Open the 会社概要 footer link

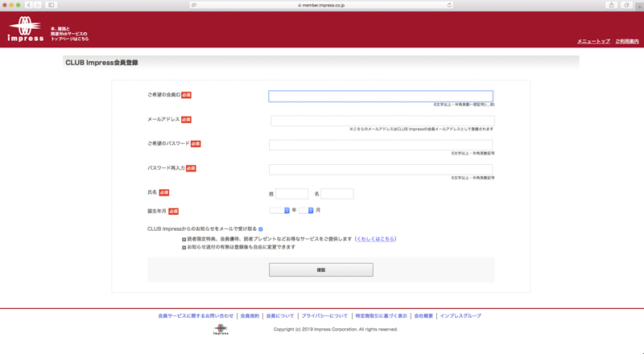pos(423,316)
